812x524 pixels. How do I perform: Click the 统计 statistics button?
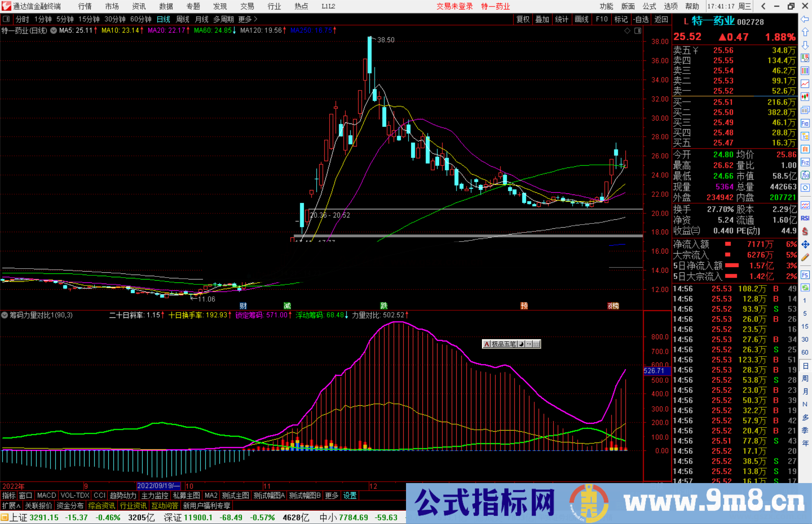click(x=562, y=19)
